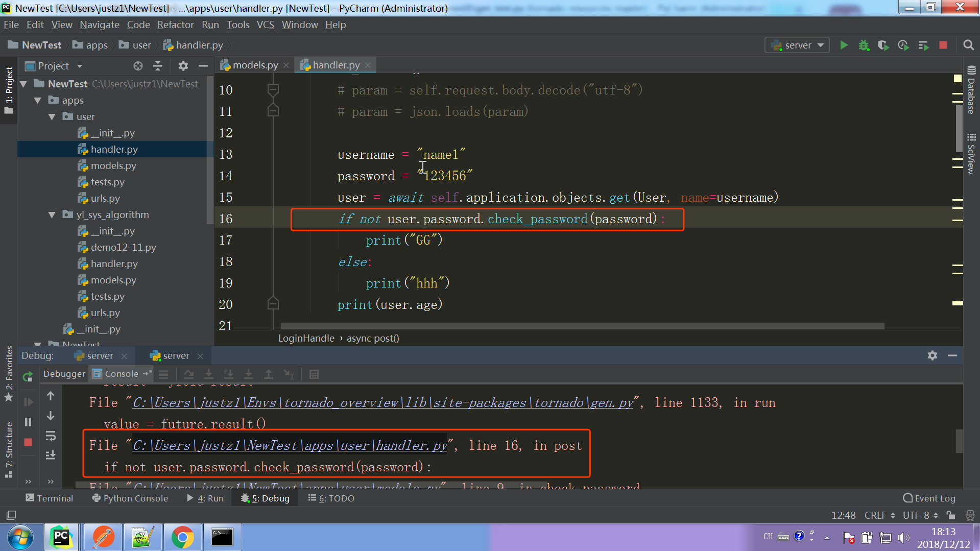Open the TODO tool window

[x=331, y=498]
